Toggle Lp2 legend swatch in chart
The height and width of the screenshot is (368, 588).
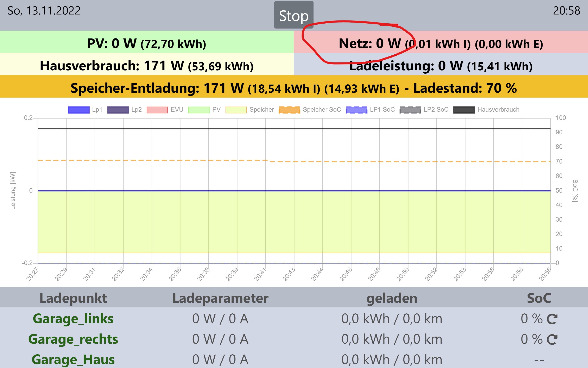[x=118, y=110]
